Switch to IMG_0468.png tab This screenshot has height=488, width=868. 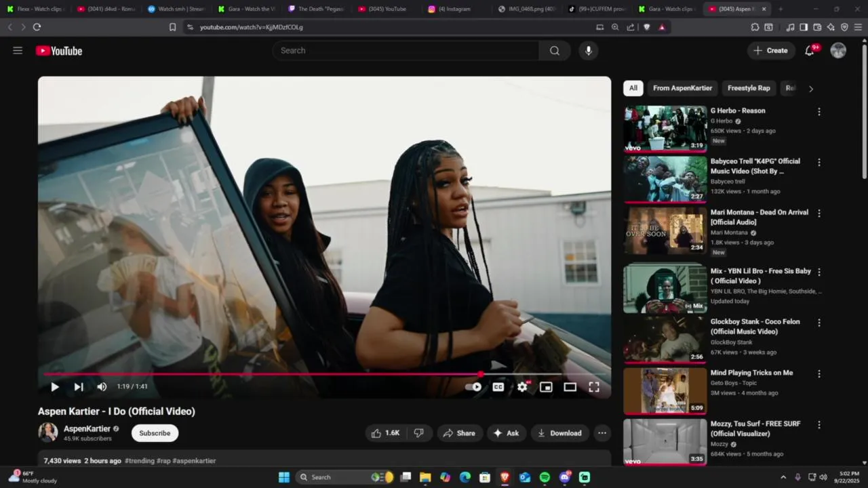click(526, 9)
